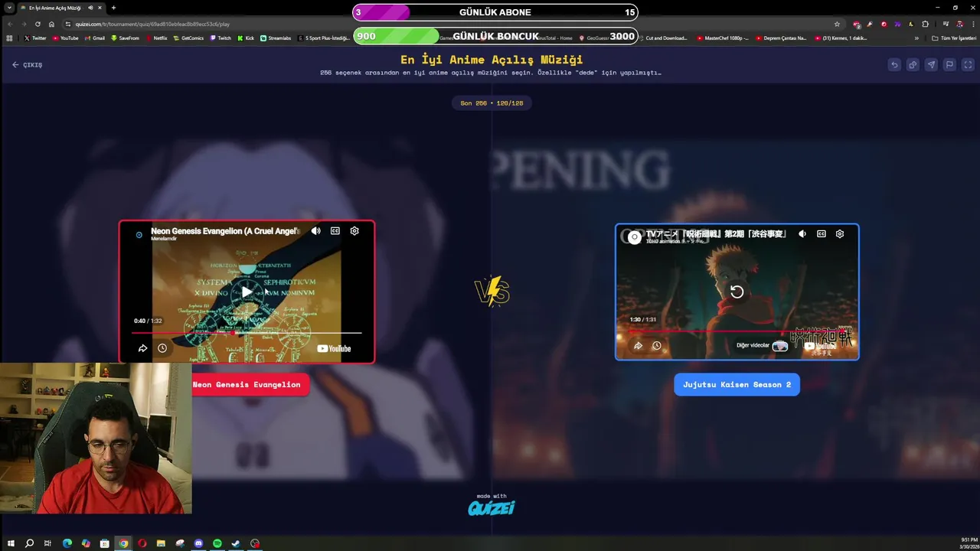Open the Gmail bookmark

point(94,38)
